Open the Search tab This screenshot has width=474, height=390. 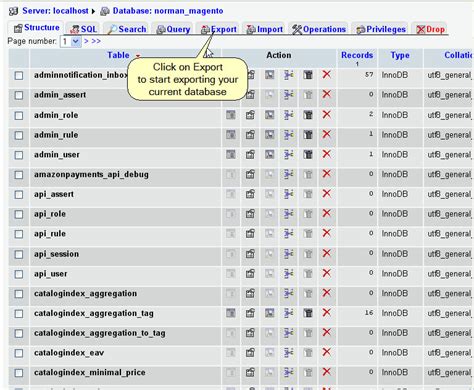pos(127,29)
